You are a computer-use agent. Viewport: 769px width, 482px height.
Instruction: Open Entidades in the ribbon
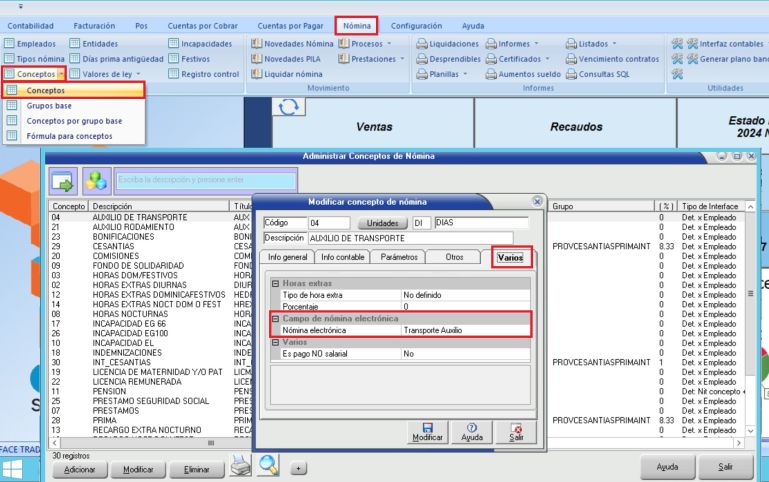[94, 44]
